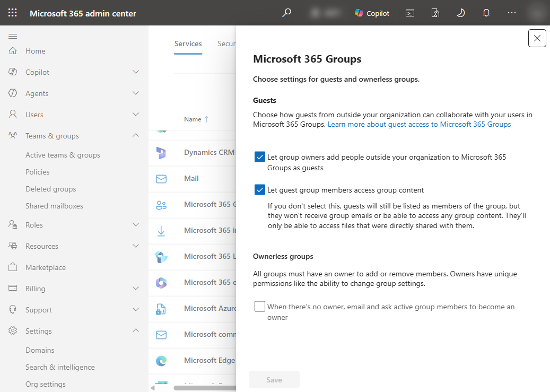Viewport: 550px width, 392px height.
Task: Open Policies under Teams & groups
Action: pyautogui.click(x=38, y=172)
